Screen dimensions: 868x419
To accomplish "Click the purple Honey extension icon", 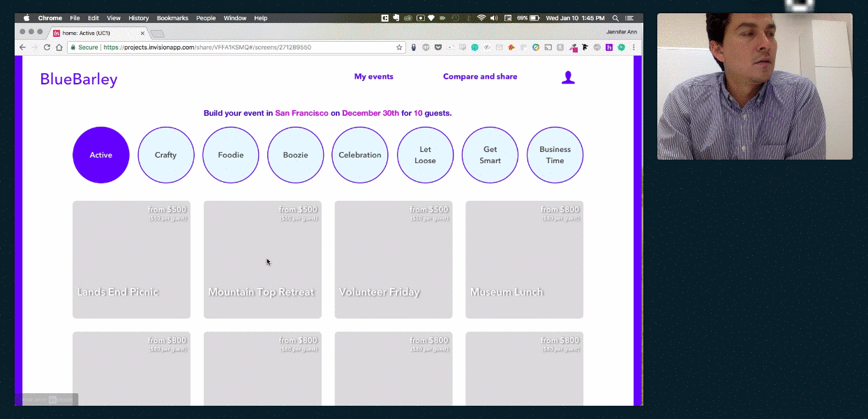I will click(609, 47).
